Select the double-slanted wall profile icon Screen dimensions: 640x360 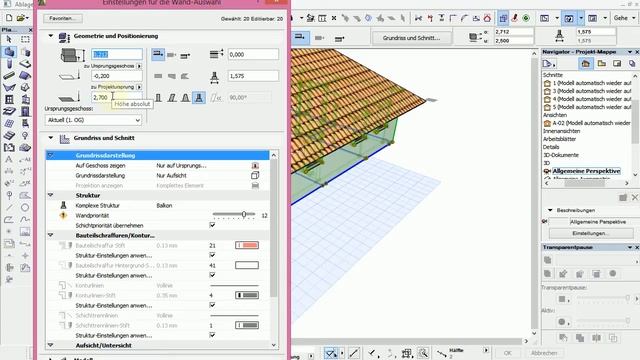185,98
